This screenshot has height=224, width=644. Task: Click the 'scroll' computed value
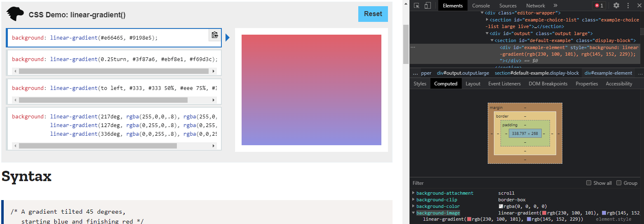(506, 193)
